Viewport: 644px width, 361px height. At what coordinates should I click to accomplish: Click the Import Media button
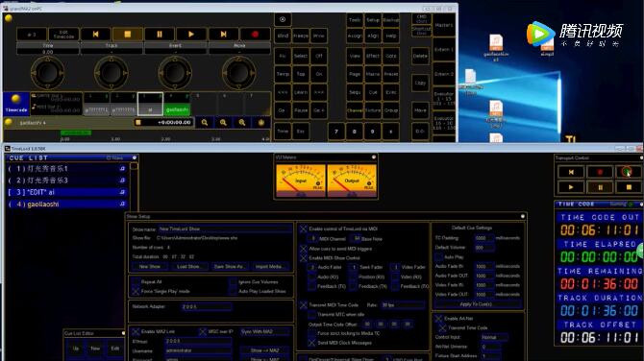pos(269,267)
